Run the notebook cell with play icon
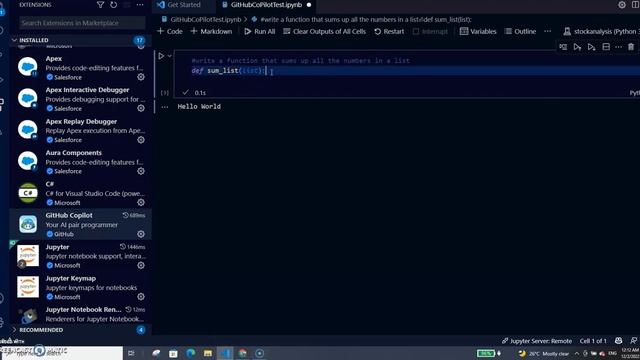640x360 pixels. 161,56
